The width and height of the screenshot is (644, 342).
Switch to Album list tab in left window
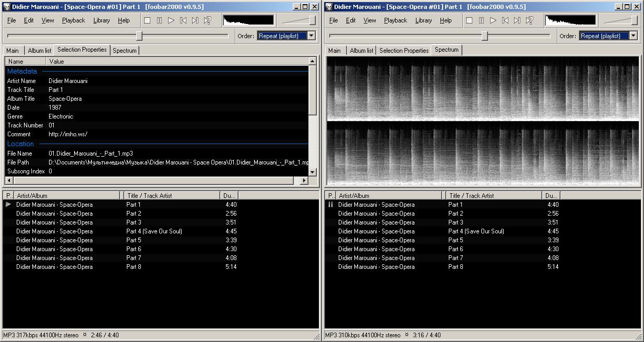(40, 51)
